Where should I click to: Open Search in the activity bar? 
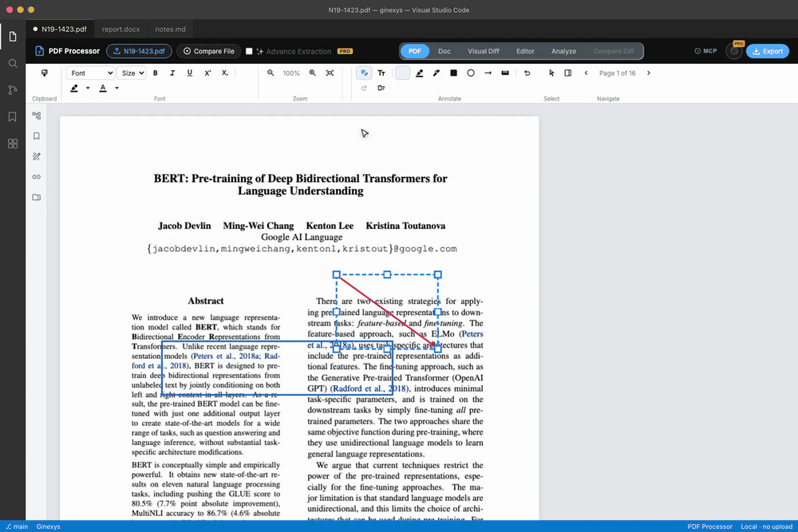(13, 64)
